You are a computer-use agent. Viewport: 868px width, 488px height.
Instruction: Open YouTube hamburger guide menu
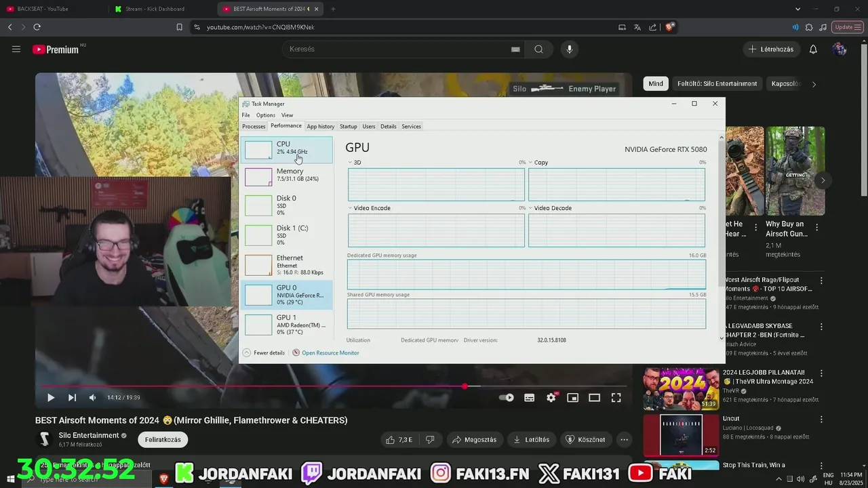coord(16,49)
